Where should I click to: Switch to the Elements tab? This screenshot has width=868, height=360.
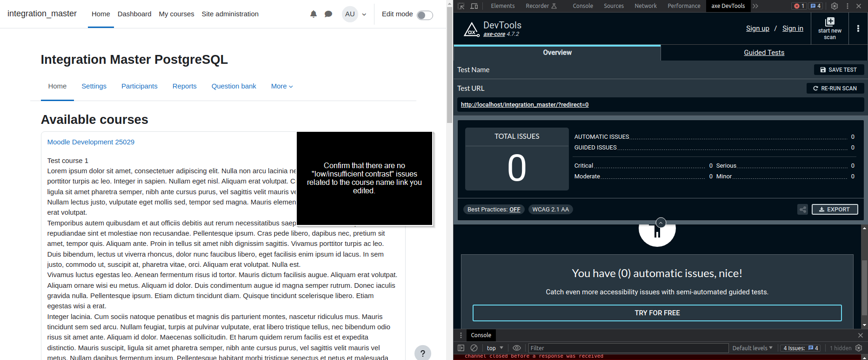tap(503, 6)
